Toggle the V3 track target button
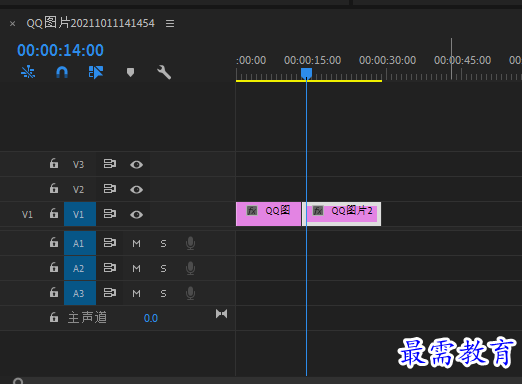The image size is (522, 384). (x=79, y=164)
